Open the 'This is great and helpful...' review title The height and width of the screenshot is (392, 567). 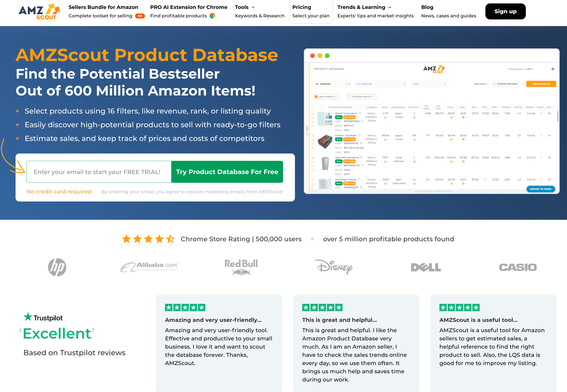point(340,320)
